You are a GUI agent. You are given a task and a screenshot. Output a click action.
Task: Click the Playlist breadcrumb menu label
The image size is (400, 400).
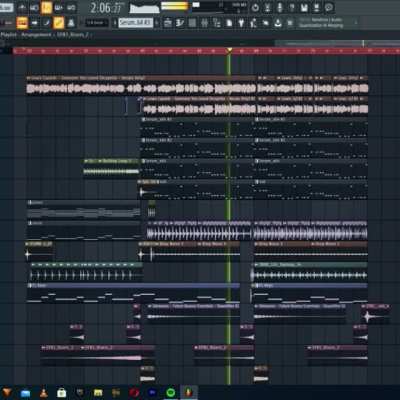click(9, 34)
